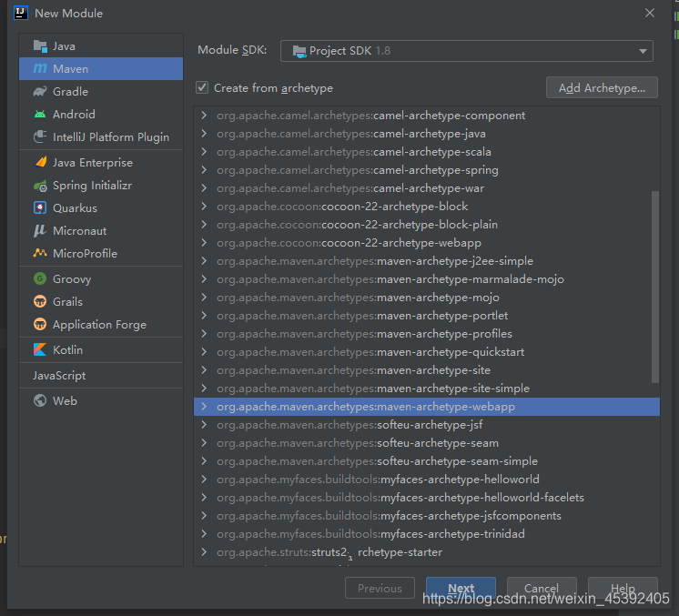Screen dimensions: 679x616
Task: Click the IntelliJ Platform Plugin icon
Action: [x=40, y=136]
